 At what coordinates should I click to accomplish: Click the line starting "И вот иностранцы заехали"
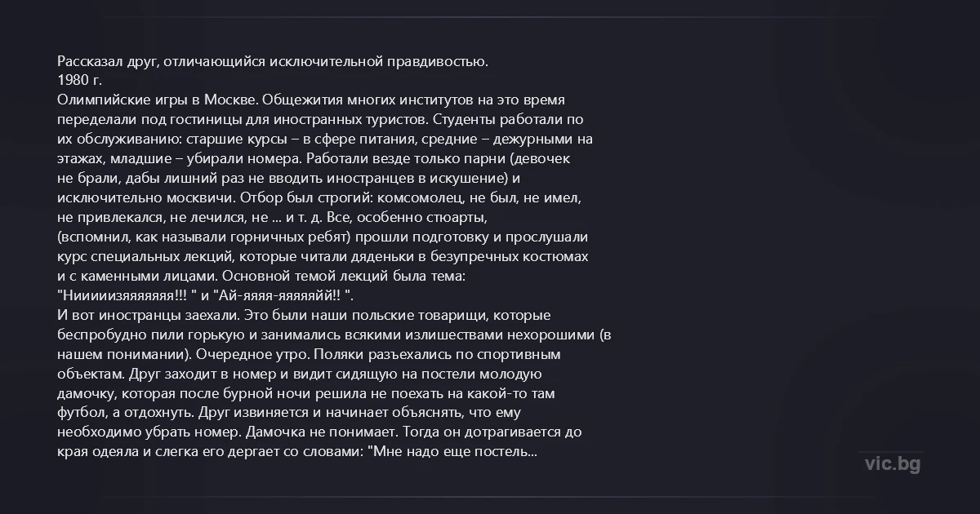click(304, 315)
